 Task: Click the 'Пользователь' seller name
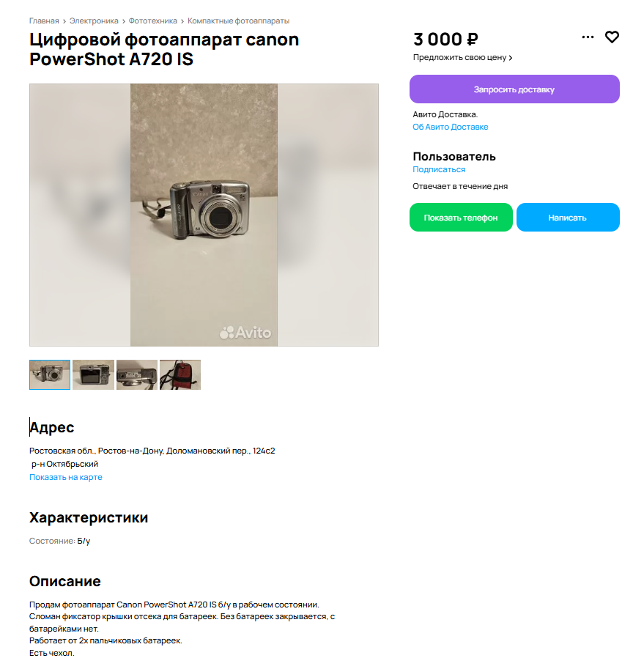[x=454, y=157]
